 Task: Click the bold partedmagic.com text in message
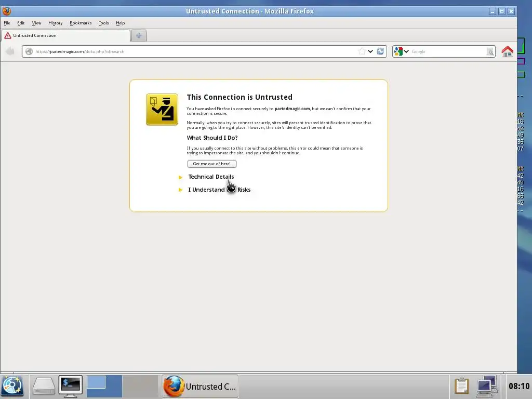tap(292, 109)
